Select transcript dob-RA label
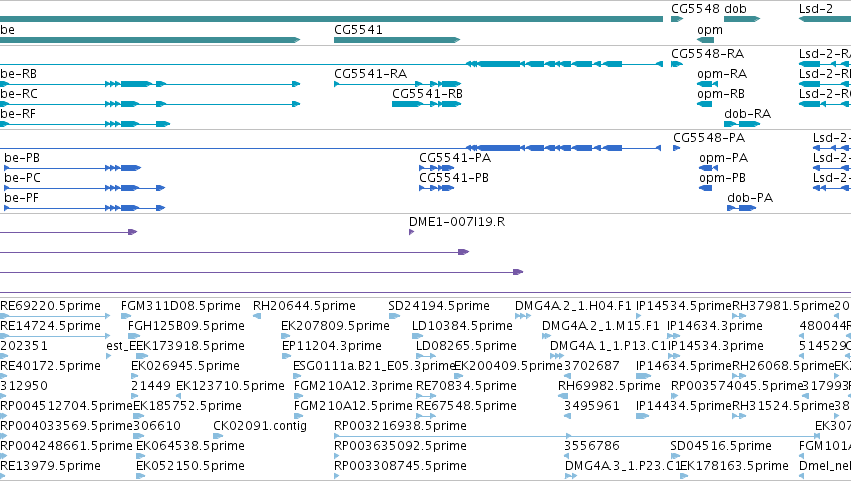The image size is (851, 481). (747, 114)
